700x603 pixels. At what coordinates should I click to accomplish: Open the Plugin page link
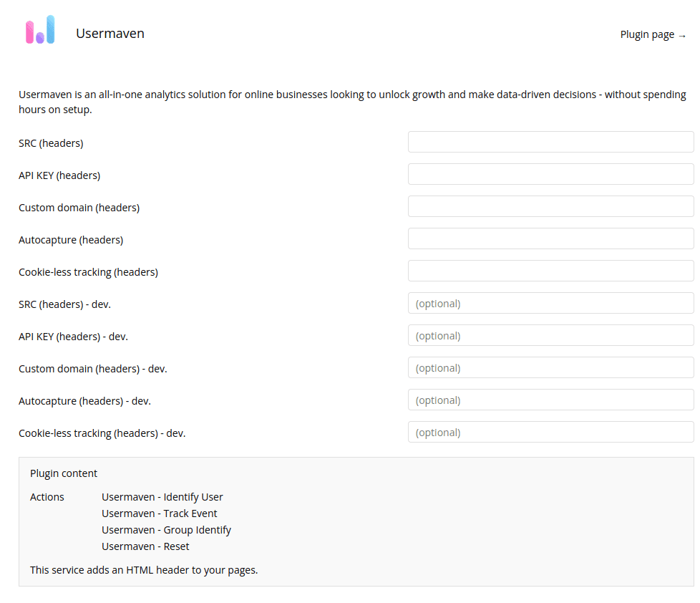coord(653,34)
